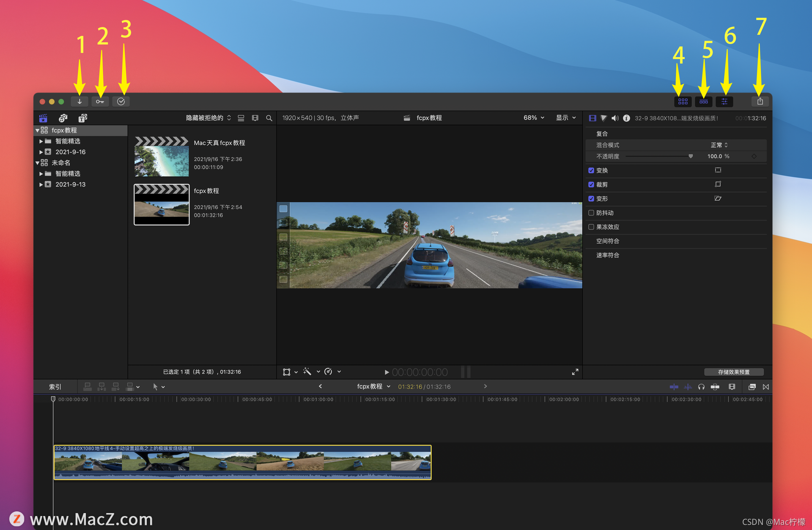Open the 混合模式 正常 dropdown
This screenshot has width=812, height=530.
[x=719, y=145]
